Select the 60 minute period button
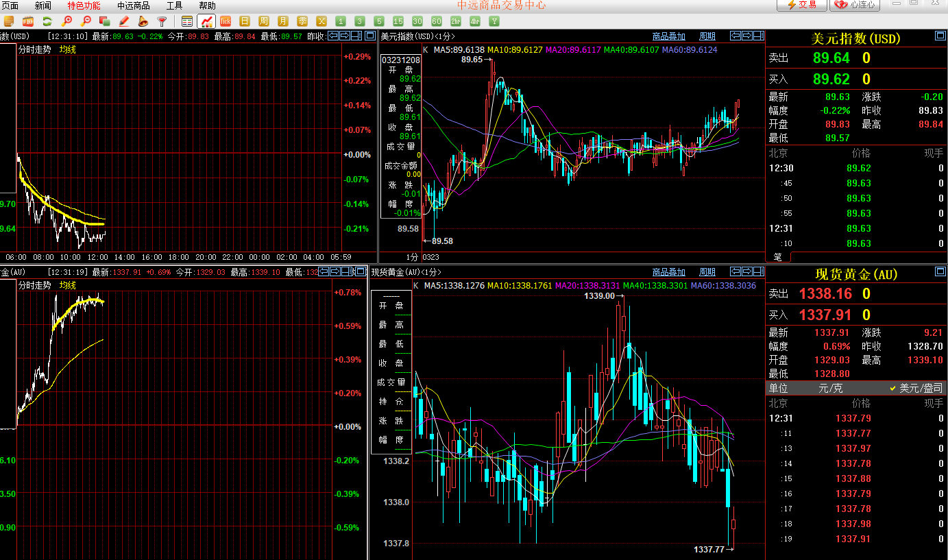Image resolution: width=948 pixels, height=560 pixels. point(437,21)
